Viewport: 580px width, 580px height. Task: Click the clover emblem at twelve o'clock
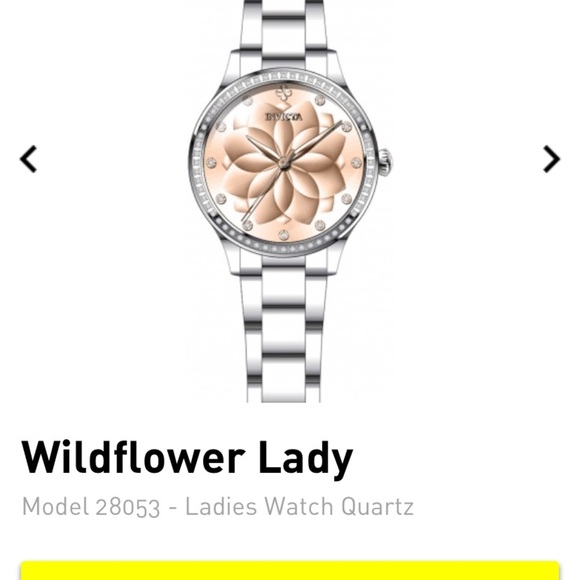tap(283, 92)
